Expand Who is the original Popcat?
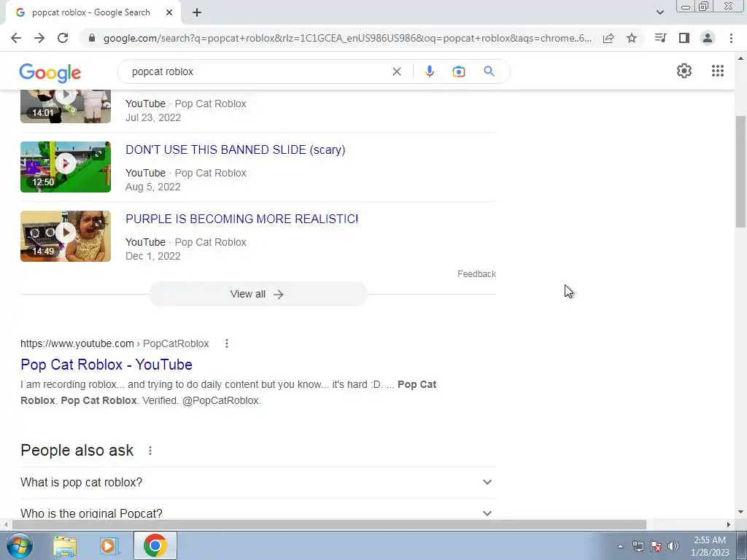The height and width of the screenshot is (560, 747). 258,512
